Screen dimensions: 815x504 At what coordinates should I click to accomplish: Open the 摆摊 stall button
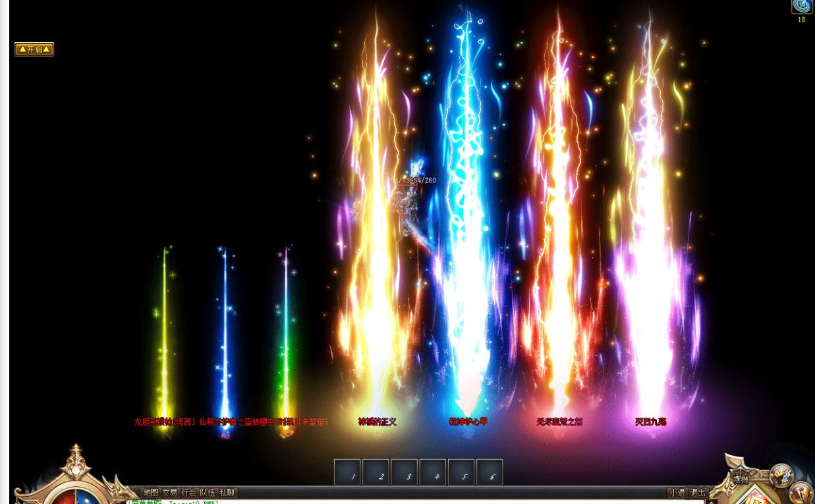coord(741,480)
